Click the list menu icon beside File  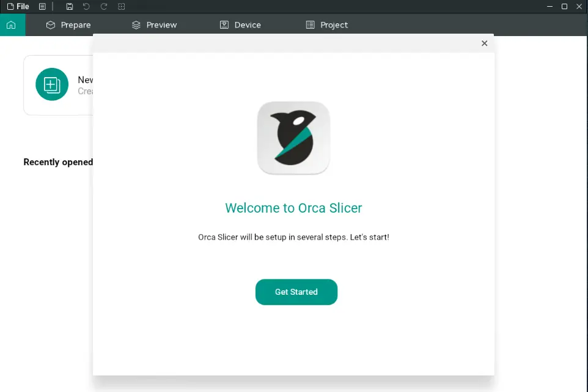coord(42,7)
